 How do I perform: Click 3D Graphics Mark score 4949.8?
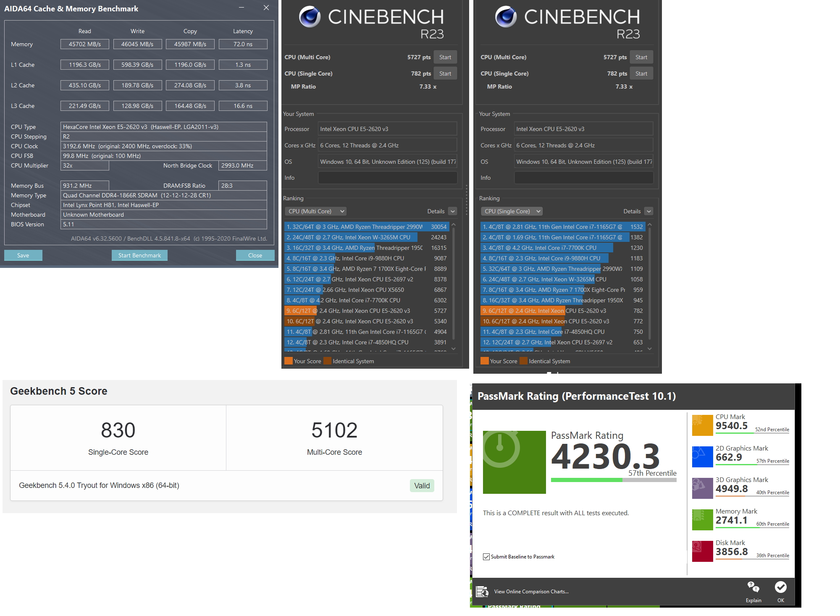[x=732, y=489]
